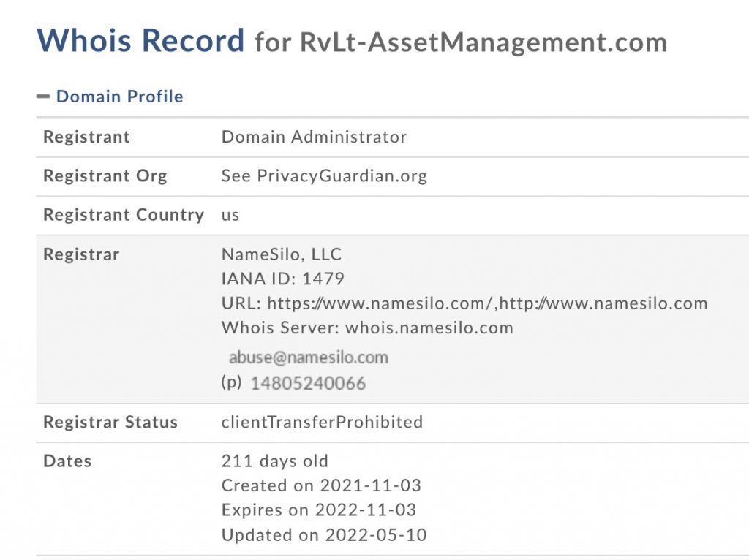Click the 211 days old text

click(x=274, y=461)
